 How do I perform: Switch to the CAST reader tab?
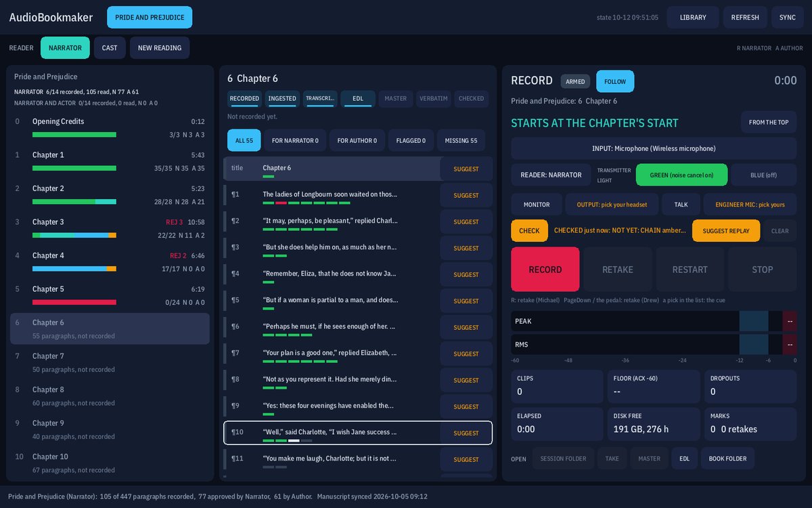[x=110, y=48]
